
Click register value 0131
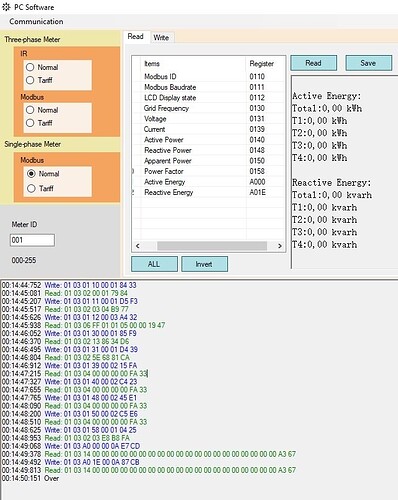[257, 119]
